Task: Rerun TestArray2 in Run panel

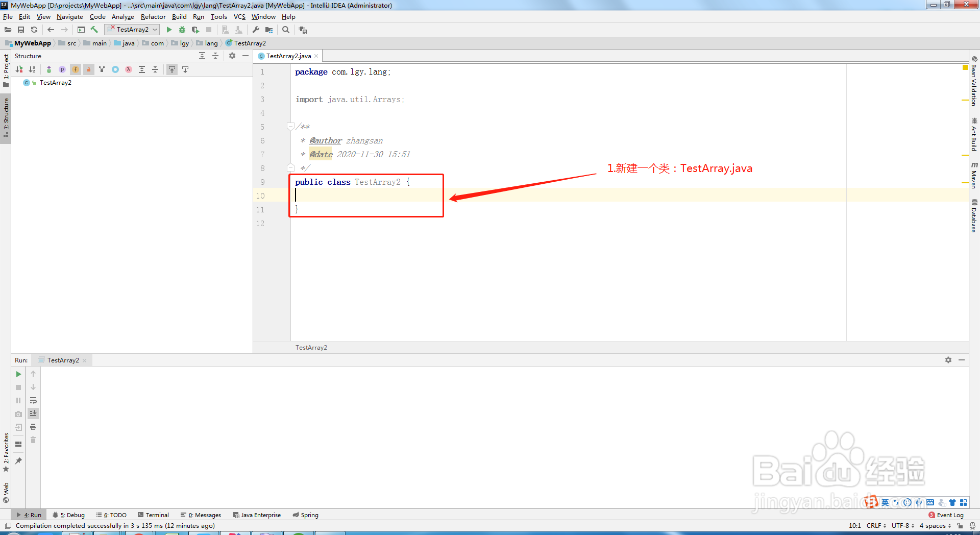Action: pos(18,374)
